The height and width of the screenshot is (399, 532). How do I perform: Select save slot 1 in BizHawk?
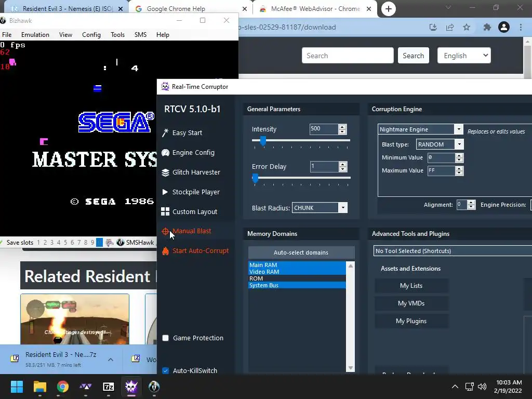click(38, 243)
